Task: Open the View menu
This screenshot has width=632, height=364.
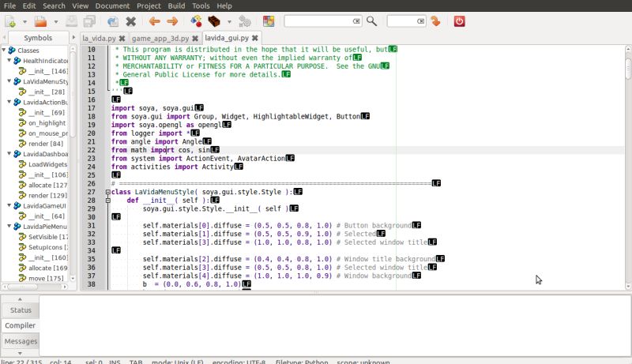Action: tap(81, 6)
